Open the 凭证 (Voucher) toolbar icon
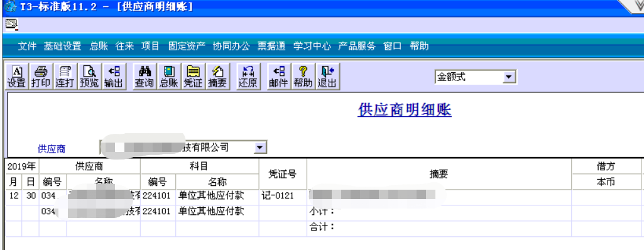This screenshot has height=250, width=644. coord(193,77)
